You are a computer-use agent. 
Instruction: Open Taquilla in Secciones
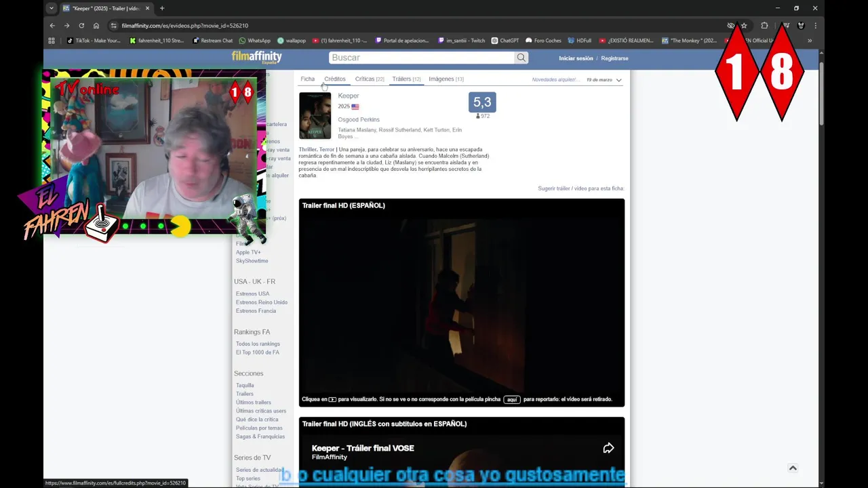coord(245,385)
